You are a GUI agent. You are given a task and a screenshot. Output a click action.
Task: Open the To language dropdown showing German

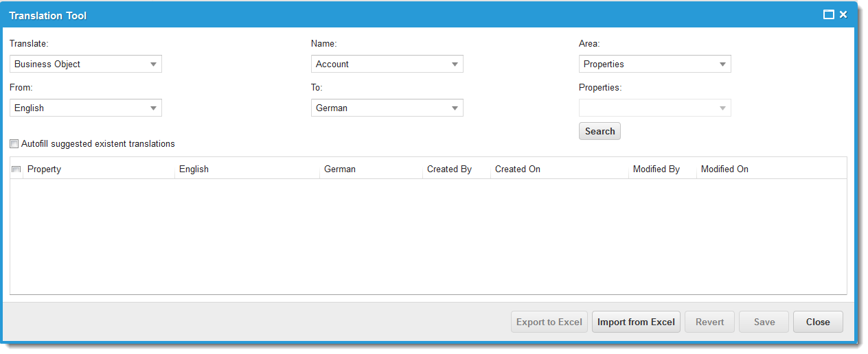(387, 108)
